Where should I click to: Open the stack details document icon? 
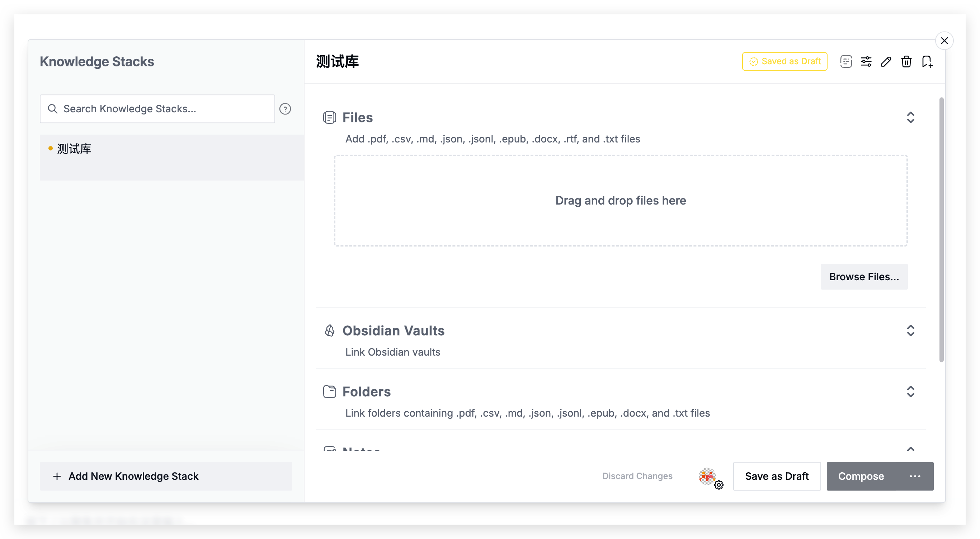pos(846,61)
